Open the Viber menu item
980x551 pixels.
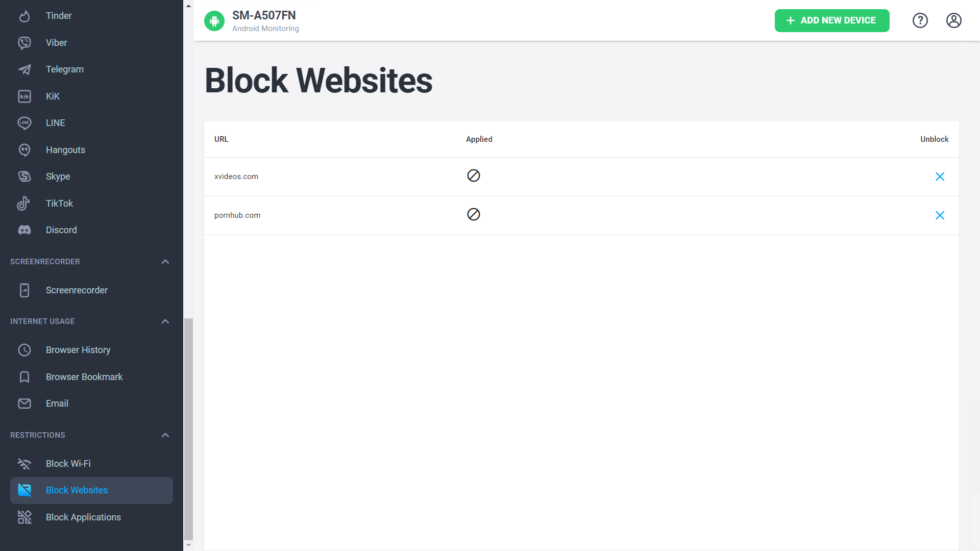click(x=91, y=43)
